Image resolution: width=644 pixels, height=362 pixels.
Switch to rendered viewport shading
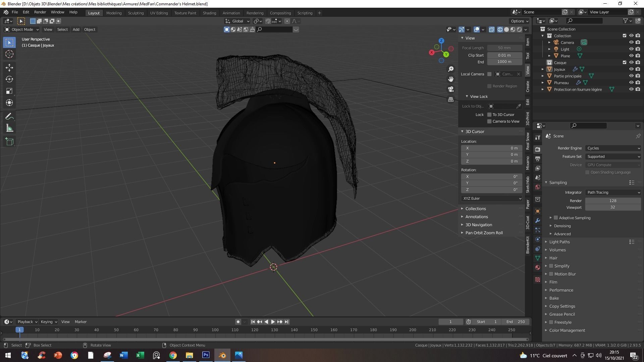[519, 29]
